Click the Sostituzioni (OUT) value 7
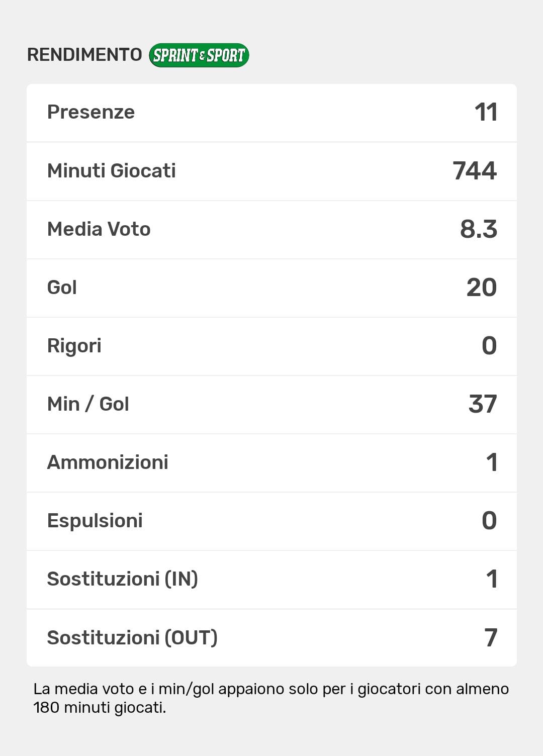 (x=491, y=637)
